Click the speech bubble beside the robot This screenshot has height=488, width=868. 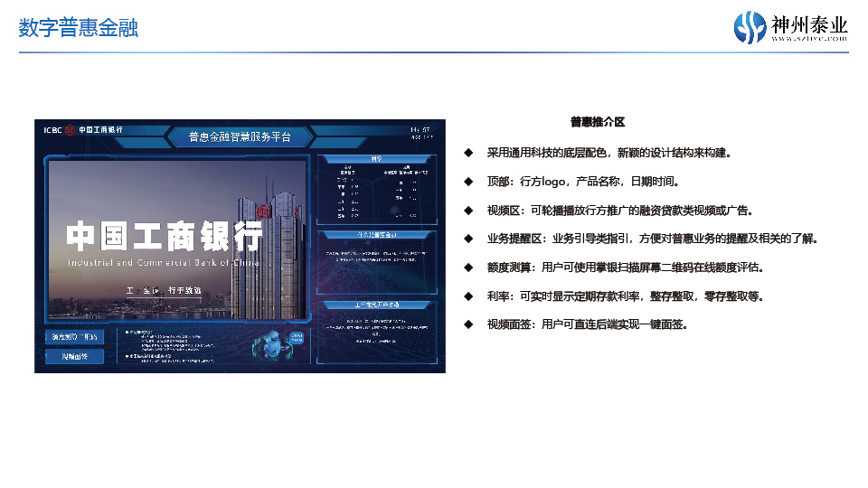[x=297, y=337]
